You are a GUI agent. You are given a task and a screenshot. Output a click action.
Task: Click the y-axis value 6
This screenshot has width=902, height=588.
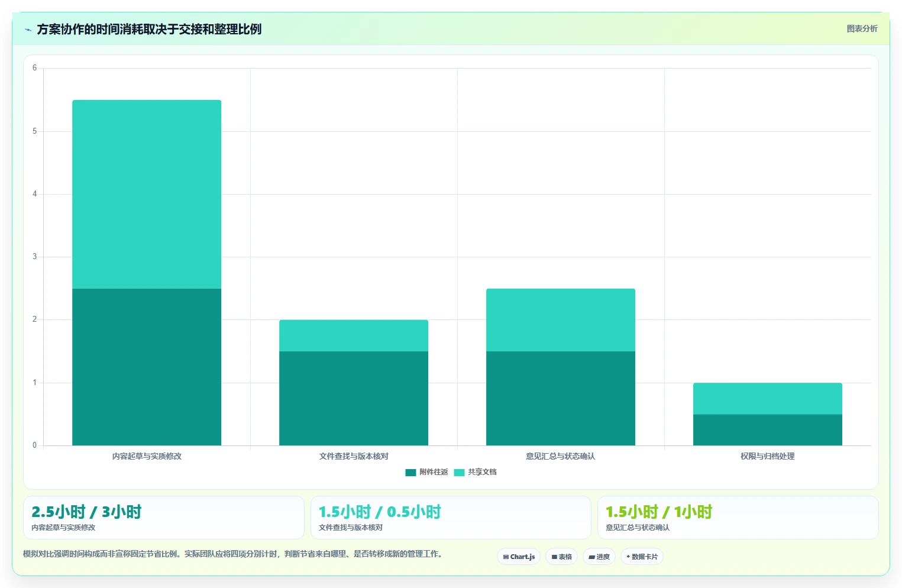point(34,68)
